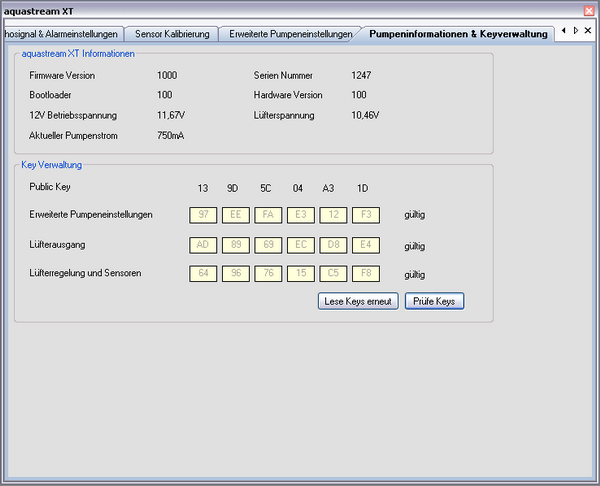The height and width of the screenshot is (486, 600).
Task: Click the key field containing FA
Action: coord(268,215)
